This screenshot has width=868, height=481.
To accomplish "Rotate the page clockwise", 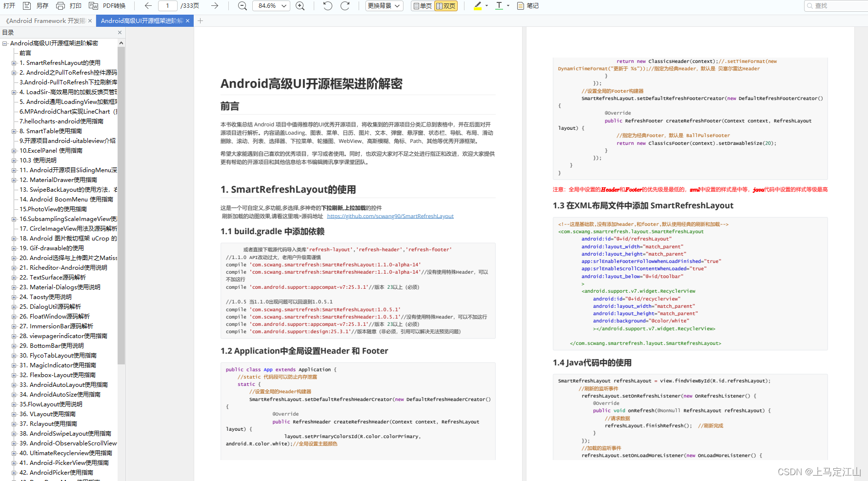I will pos(345,6).
